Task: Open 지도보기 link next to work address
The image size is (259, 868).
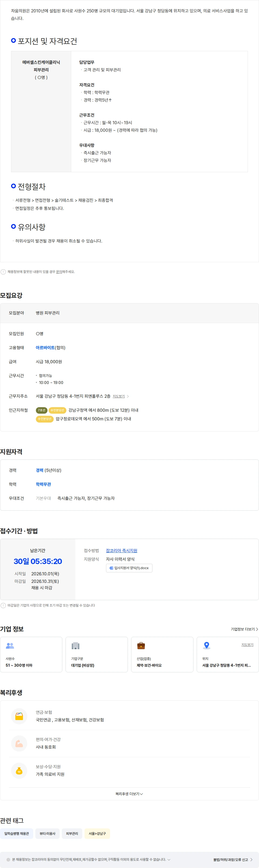Action: (119, 396)
